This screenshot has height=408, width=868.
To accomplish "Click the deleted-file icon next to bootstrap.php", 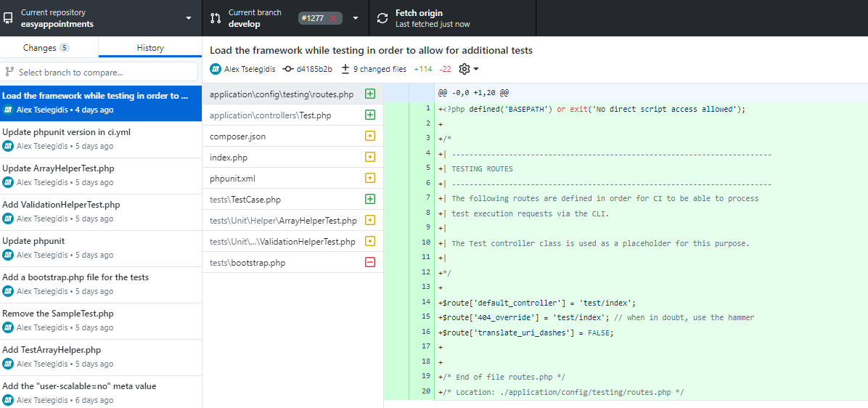I will click(370, 262).
